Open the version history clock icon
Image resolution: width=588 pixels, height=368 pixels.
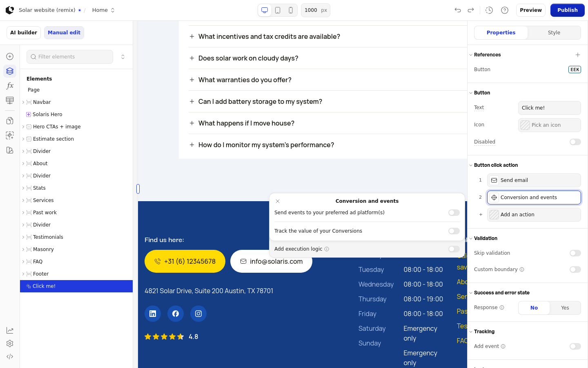[489, 10]
